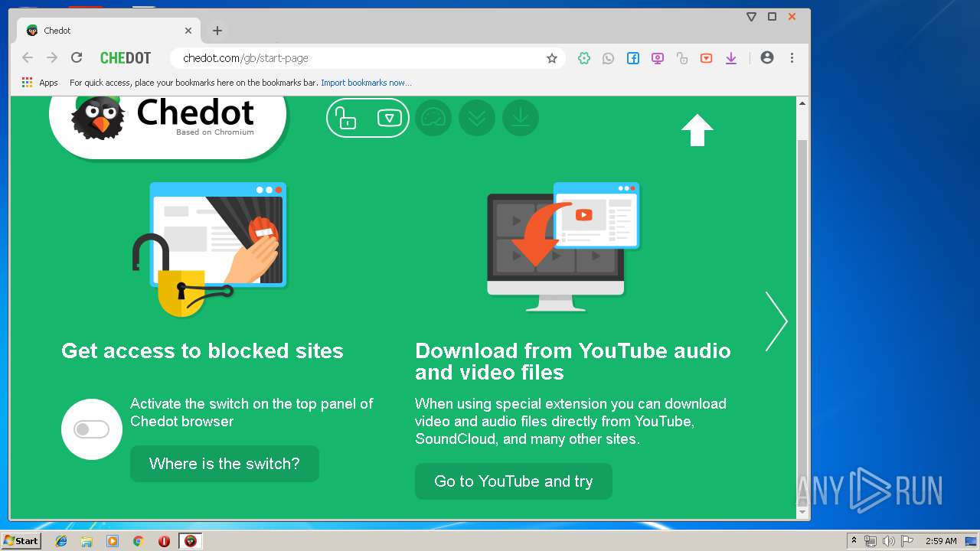This screenshot has width=980, height=551.
Task: Launch Google Chrome from taskbar
Action: (x=138, y=541)
